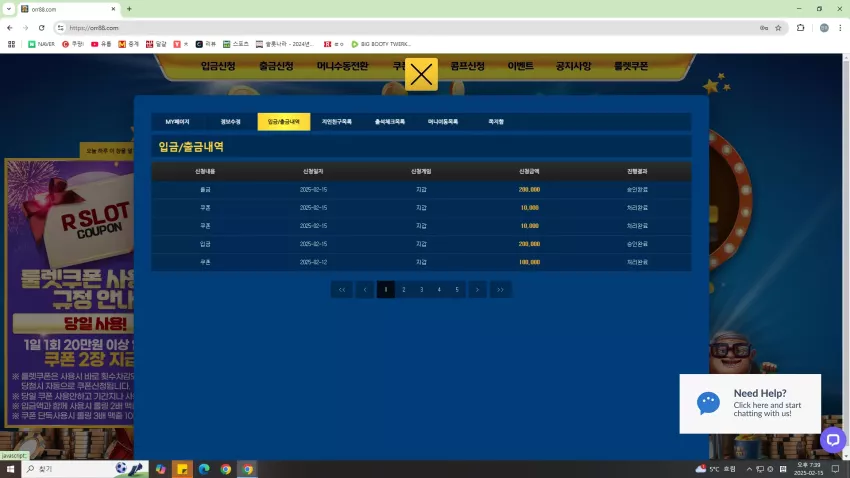The height and width of the screenshot is (478, 850).
Task: Select page 5 in pagination
Action: click(457, 289)
